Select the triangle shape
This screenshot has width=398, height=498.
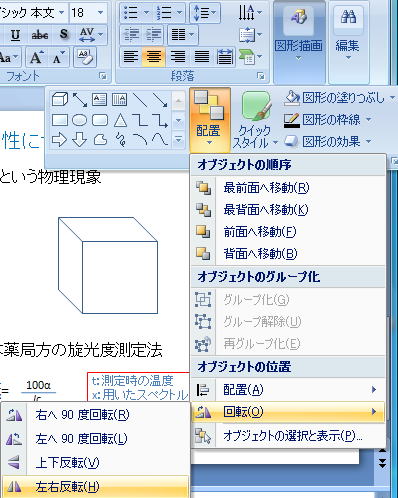[x=120, y=120]
